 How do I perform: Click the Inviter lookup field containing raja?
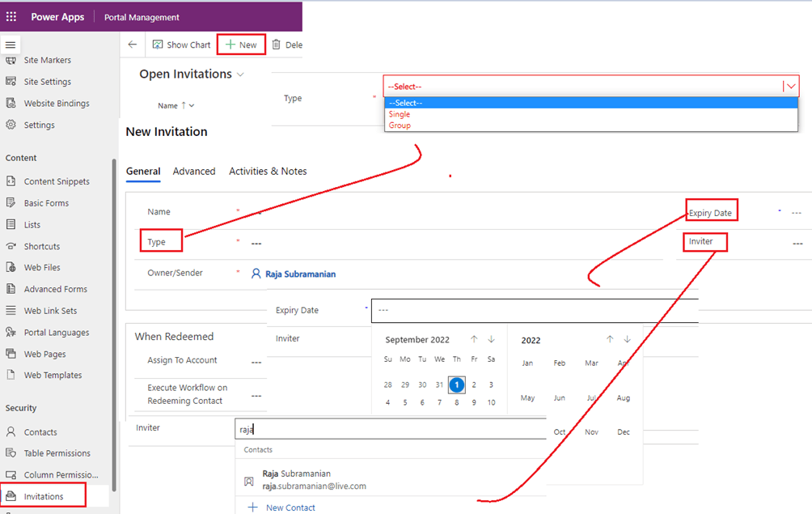point(388,430)
